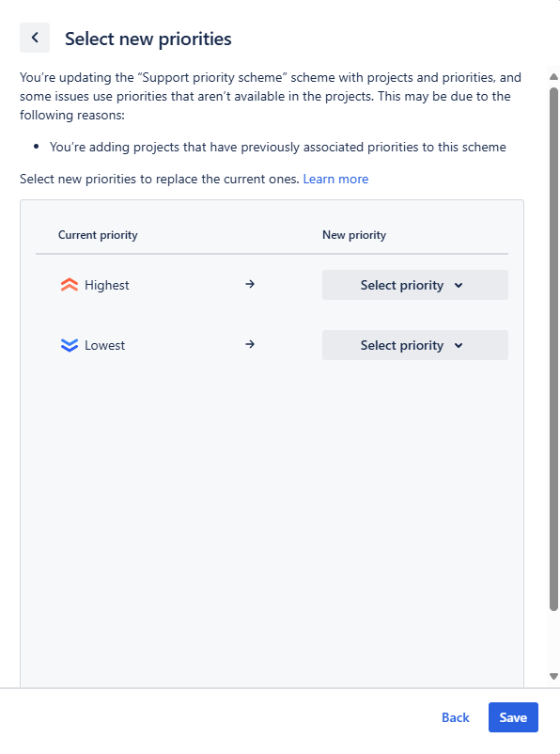
Task: Open Select priority dropdown for Lowest
Action: (415, 345)
